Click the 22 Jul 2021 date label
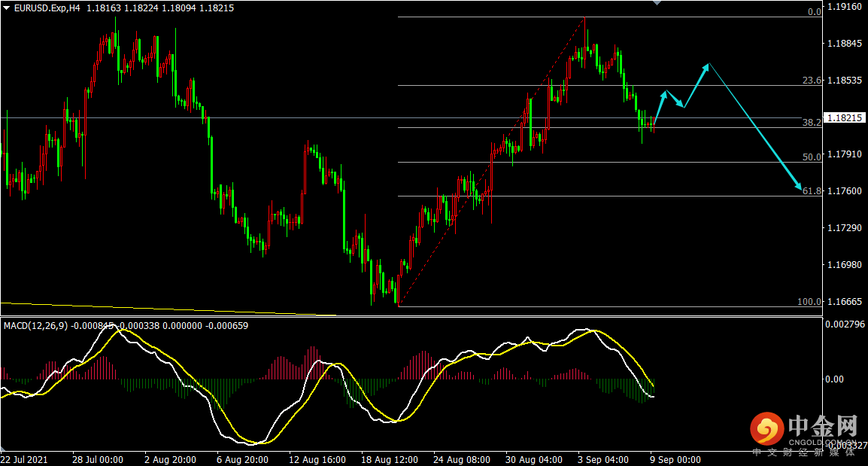This screenshot has height=466, width=868. (24, 460)
